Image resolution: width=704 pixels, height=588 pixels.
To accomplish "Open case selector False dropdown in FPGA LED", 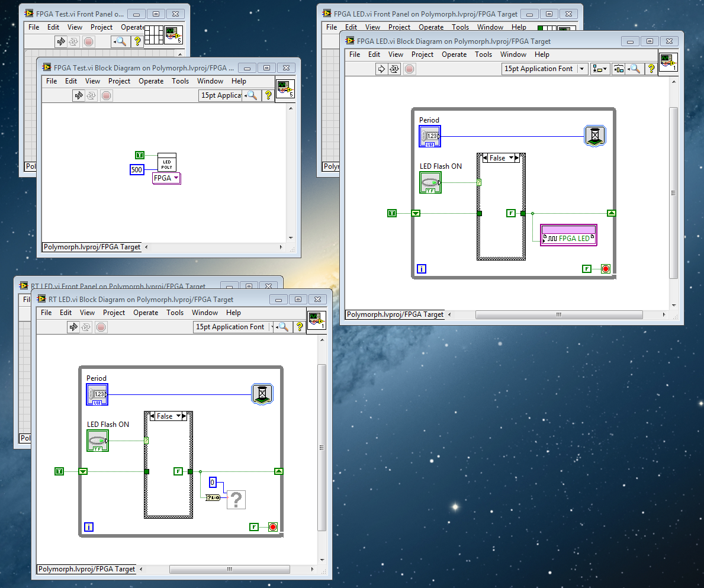I will pyautogui.click(x=509, y=158).
